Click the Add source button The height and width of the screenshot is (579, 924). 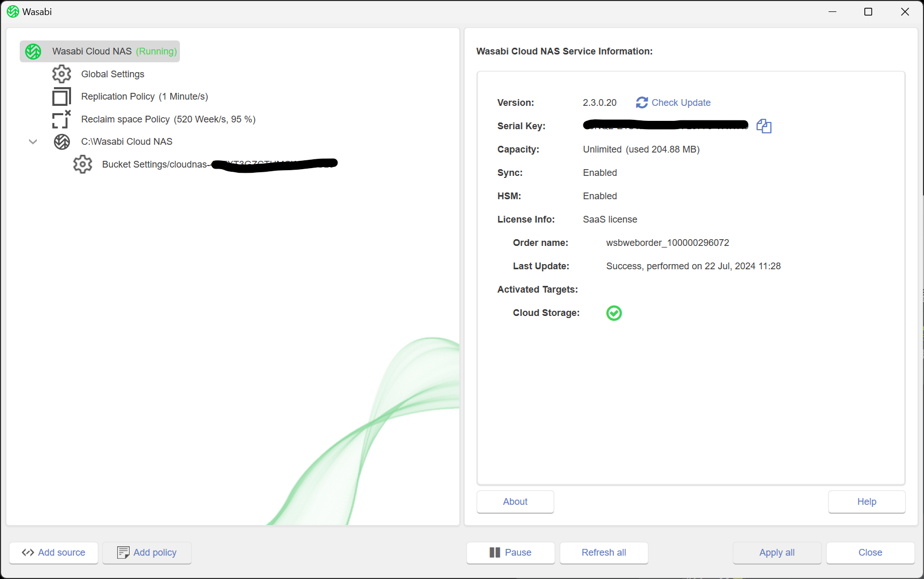pyautogui.click(x=54, y=553)
